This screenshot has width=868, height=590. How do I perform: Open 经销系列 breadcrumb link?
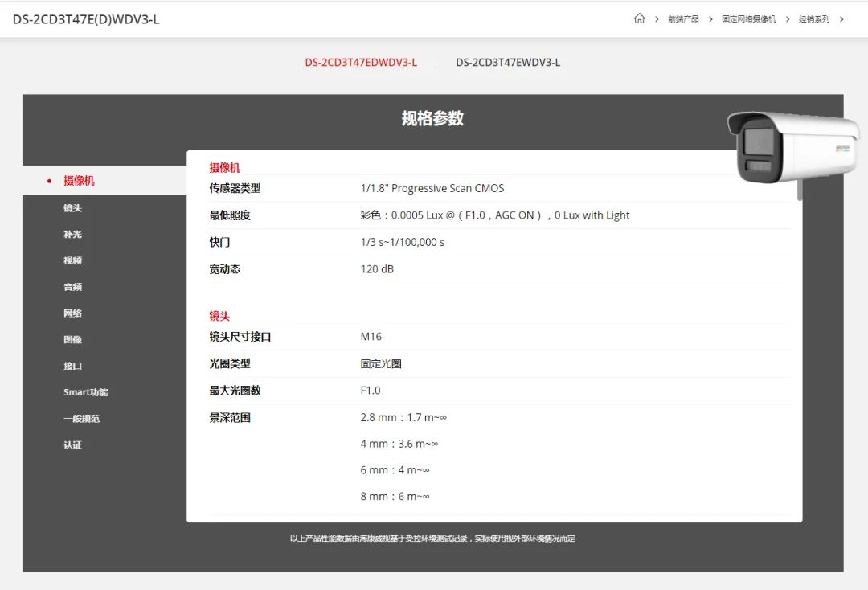813,19
